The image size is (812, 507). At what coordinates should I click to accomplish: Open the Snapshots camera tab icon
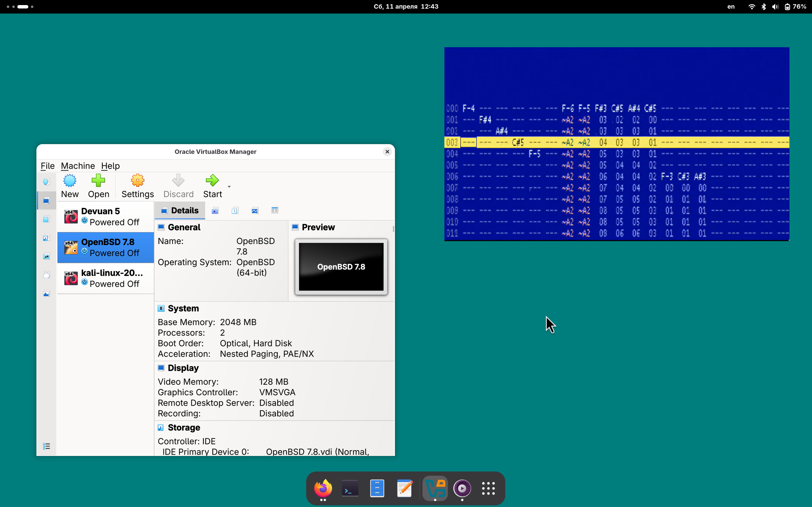tap(215, 211)
